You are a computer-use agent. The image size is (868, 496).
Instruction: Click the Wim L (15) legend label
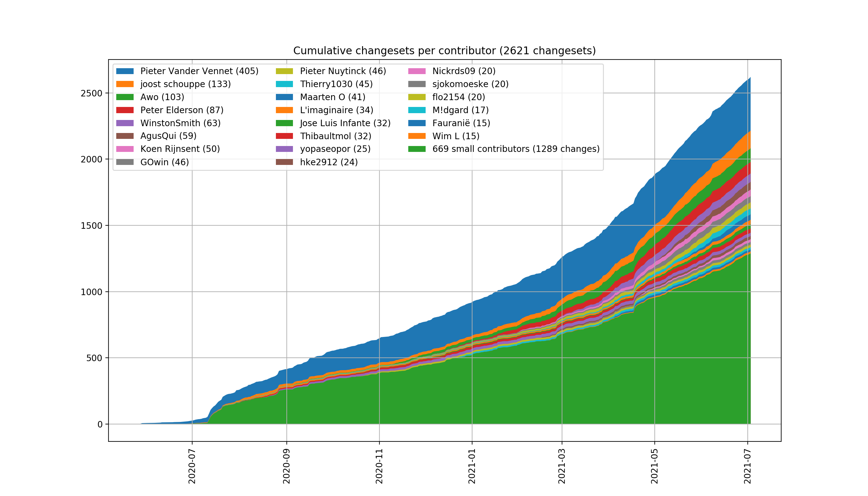click(x=456, y=136)
